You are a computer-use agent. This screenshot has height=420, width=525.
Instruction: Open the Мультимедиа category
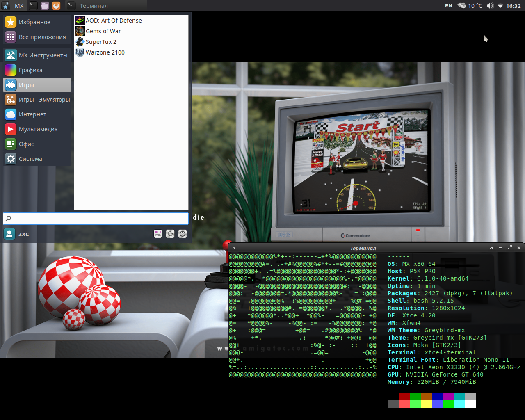(x=37, y=129)
